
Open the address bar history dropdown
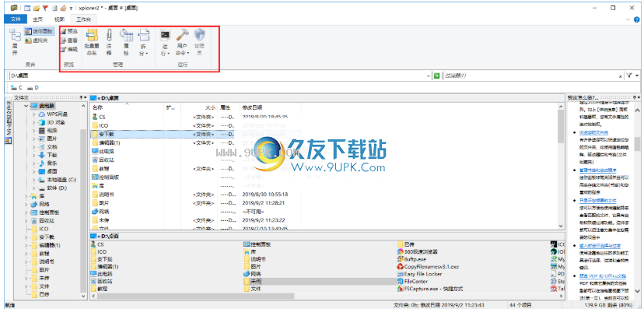[x=429, y=75]
